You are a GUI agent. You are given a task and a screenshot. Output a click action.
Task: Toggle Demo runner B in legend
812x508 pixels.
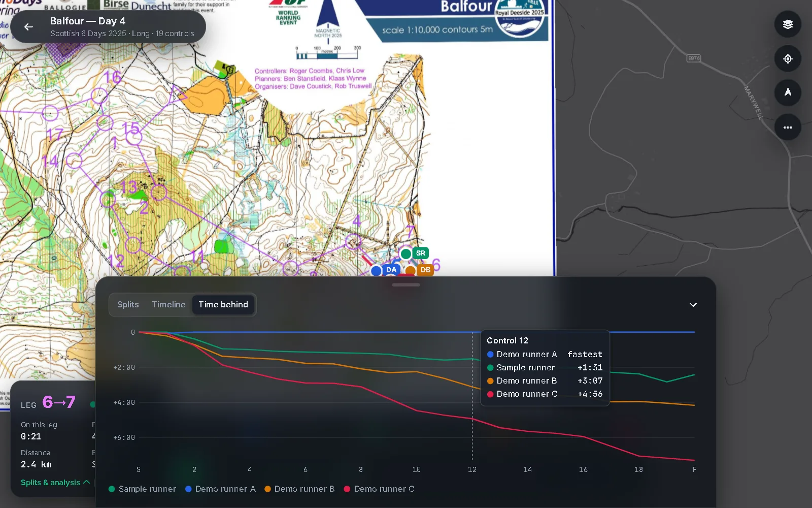tap(299, 489)
